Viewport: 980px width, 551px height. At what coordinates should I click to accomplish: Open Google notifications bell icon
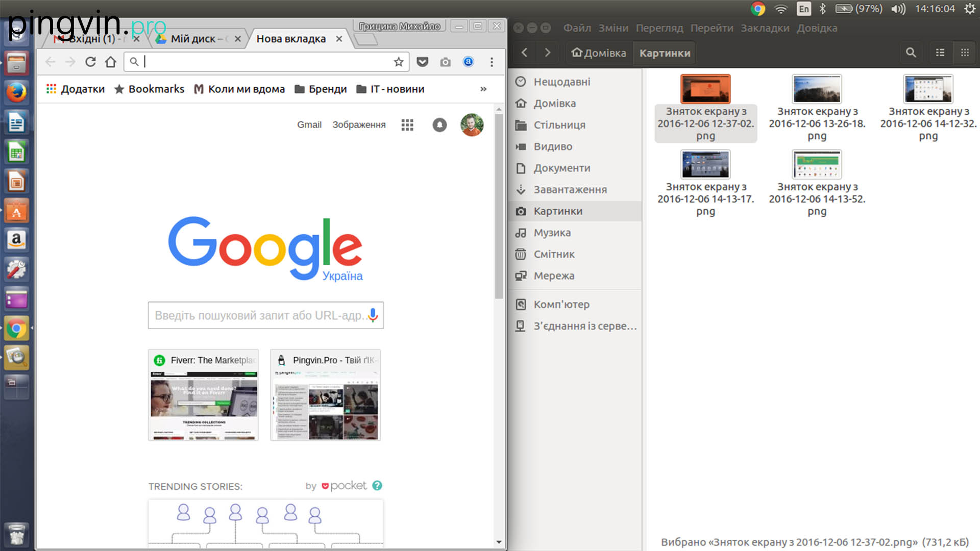[439, 125]
